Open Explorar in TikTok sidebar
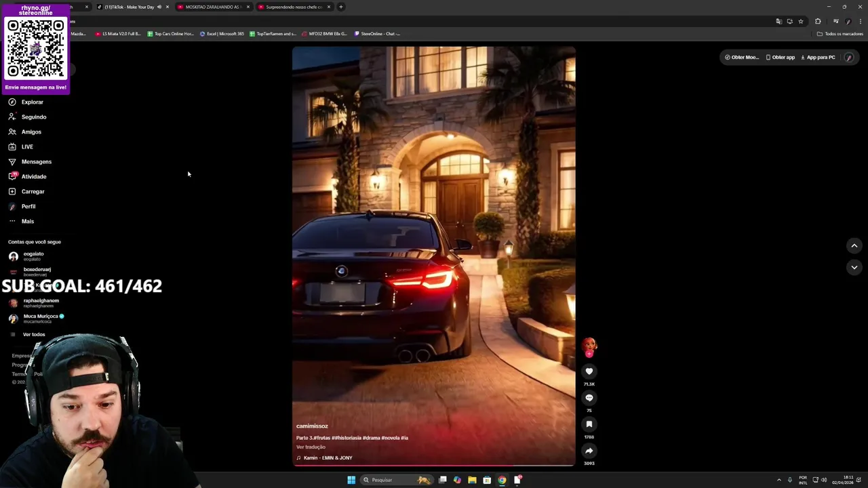Viewport: 868px width, 488px height. pos(26,102)
